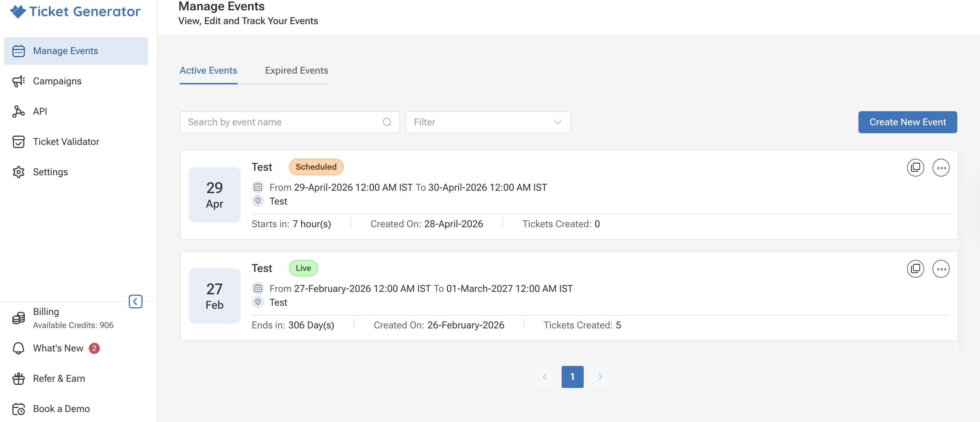
Task: Click Live event's title "Test"
Action: pos(262,268)
